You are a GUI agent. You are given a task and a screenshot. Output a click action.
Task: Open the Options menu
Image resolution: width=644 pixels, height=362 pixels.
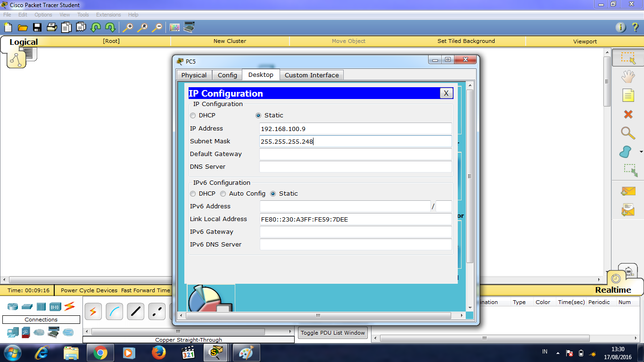click(43, 15)
